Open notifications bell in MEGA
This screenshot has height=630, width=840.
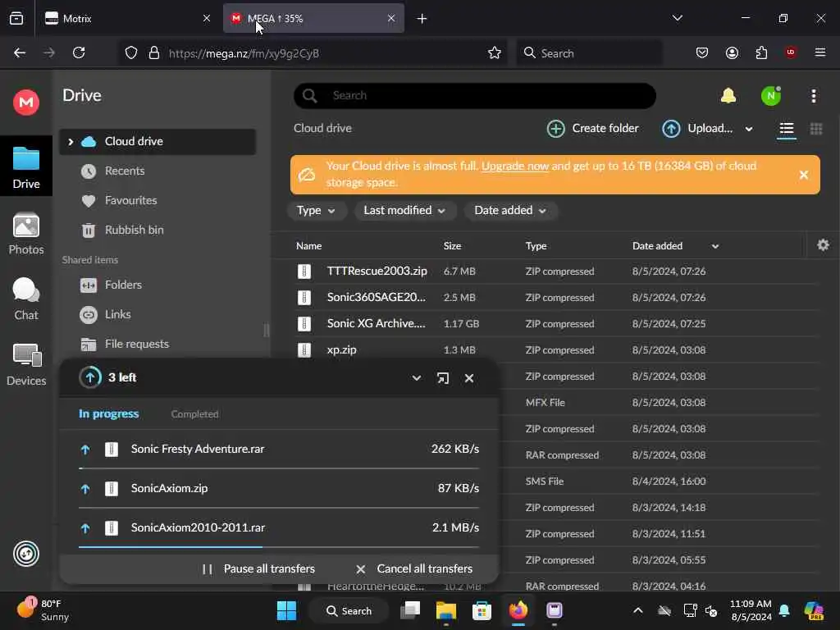728,96
